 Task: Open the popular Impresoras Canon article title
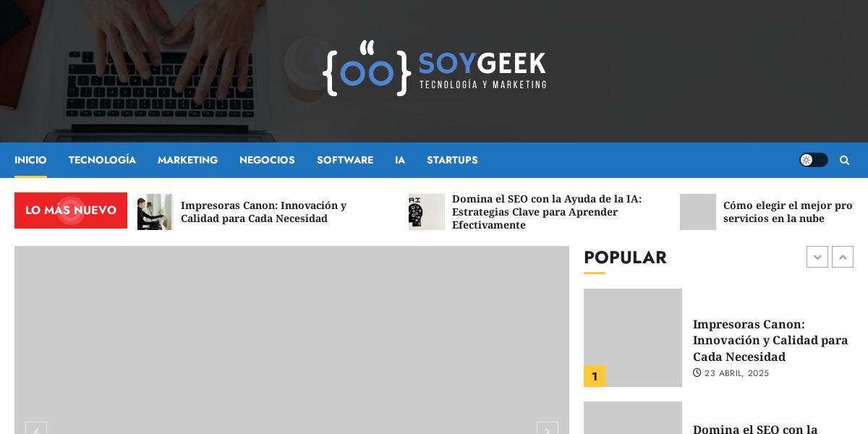click(x=770, y=340)
